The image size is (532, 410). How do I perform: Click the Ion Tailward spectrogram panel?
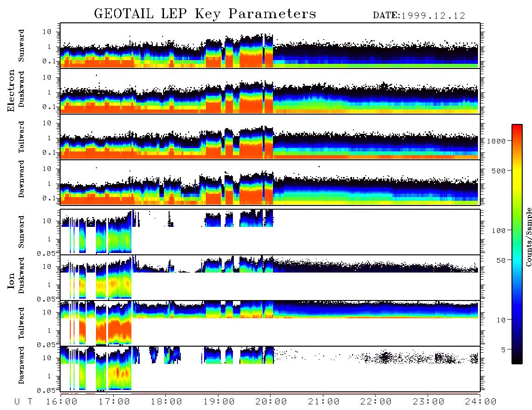point(270,323)
